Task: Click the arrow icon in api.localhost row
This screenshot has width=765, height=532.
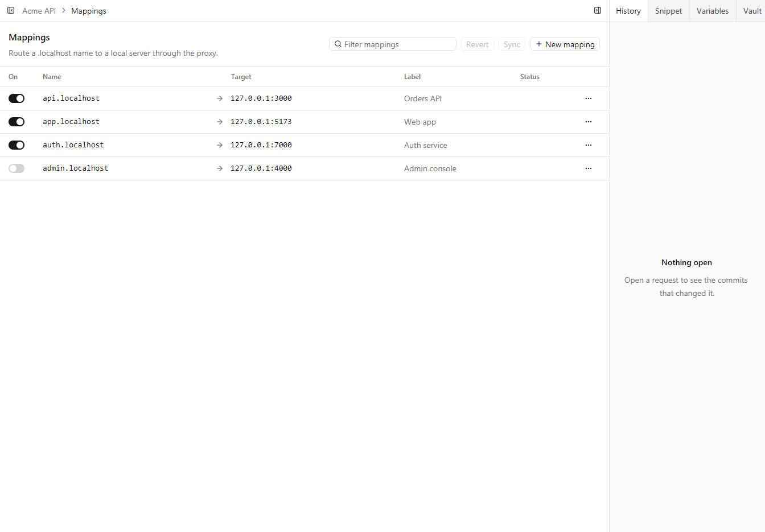Action: coord(220,98)
